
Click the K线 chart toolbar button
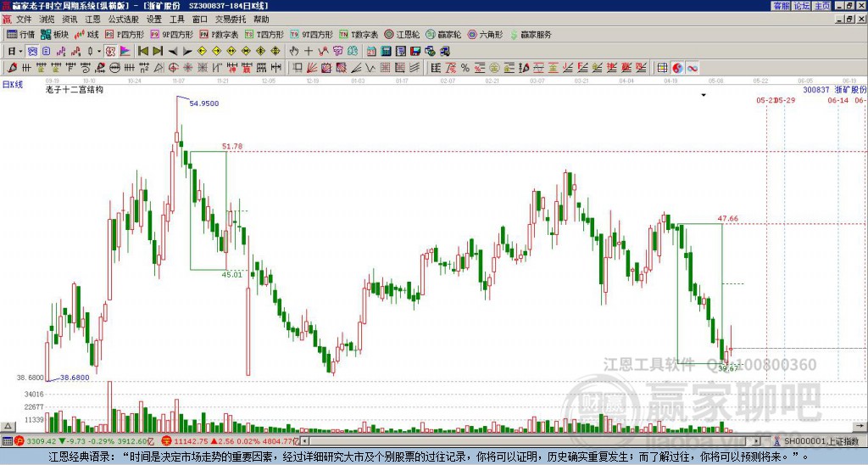[x=86, y=34]
